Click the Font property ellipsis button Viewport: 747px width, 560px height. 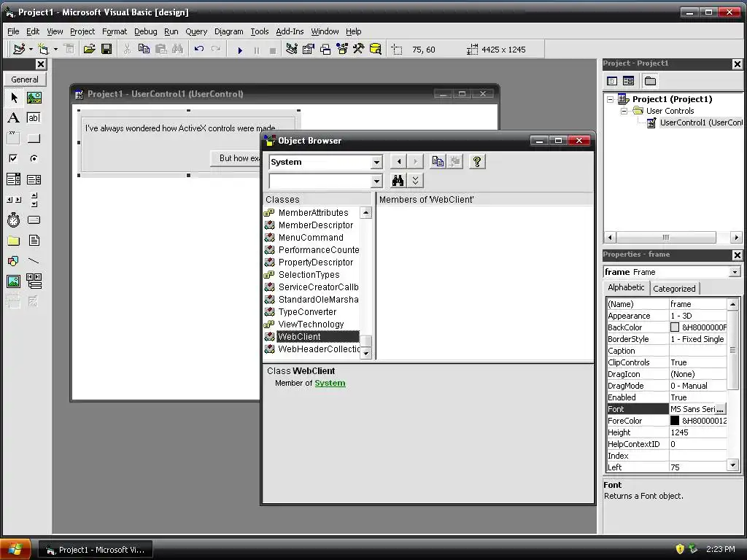point(720,409)
